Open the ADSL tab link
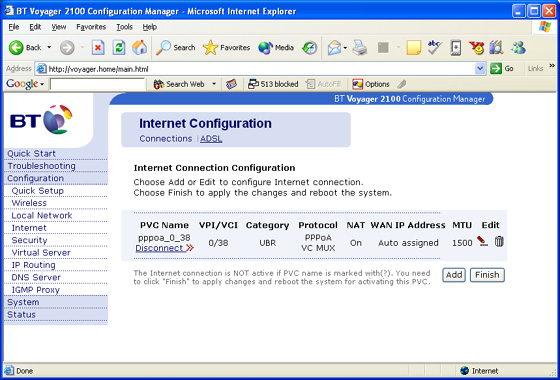 pos(211,139)
